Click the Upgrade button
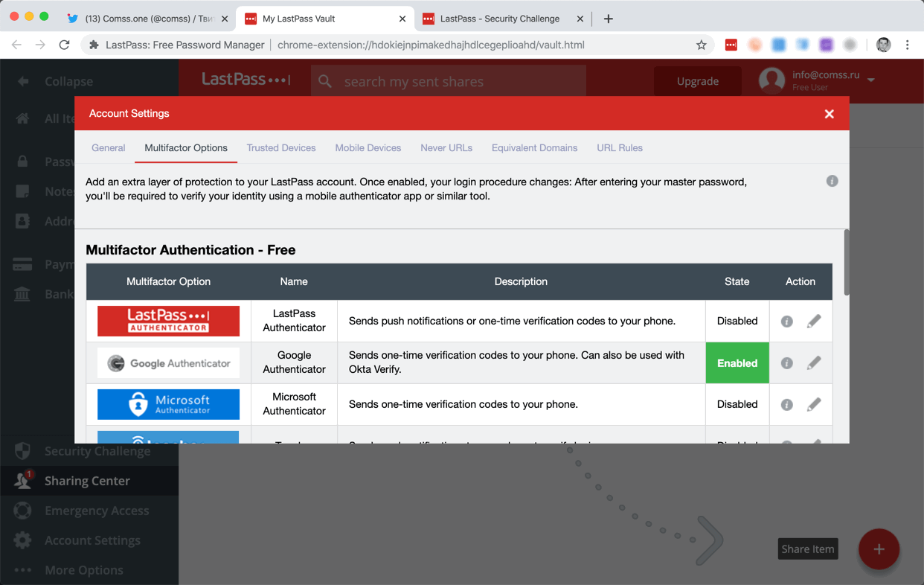 (x=698, y=81)
